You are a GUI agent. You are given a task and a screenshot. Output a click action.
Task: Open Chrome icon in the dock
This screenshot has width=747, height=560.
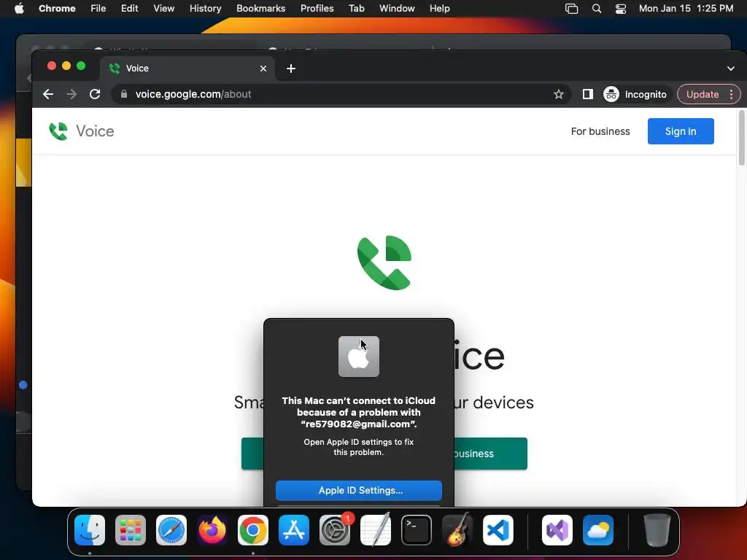(x=253, y=530)
